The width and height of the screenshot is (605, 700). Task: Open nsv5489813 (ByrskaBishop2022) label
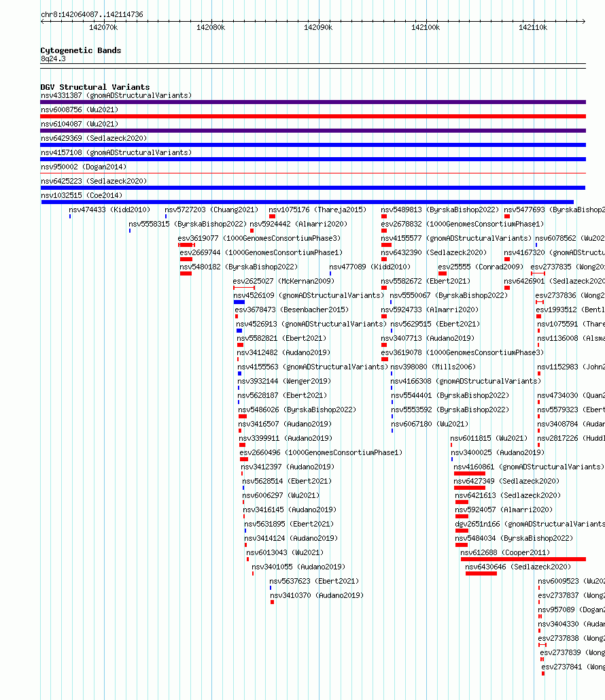point(440,210)
